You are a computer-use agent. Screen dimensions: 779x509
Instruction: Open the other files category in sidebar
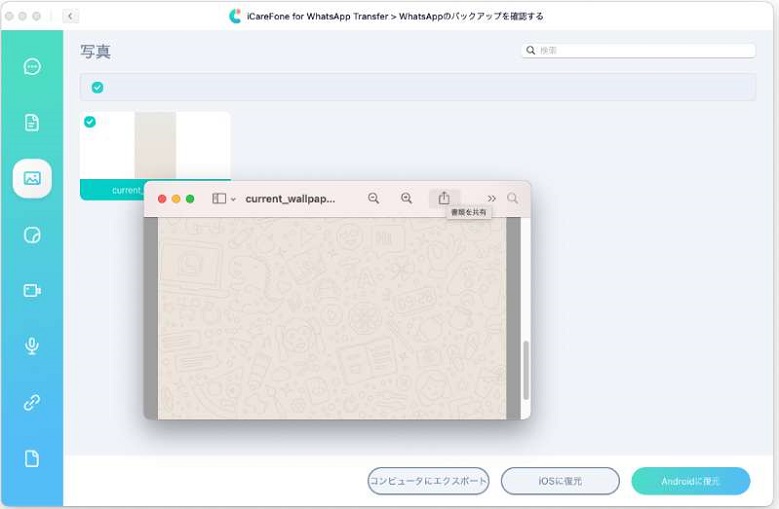[32, 458]
